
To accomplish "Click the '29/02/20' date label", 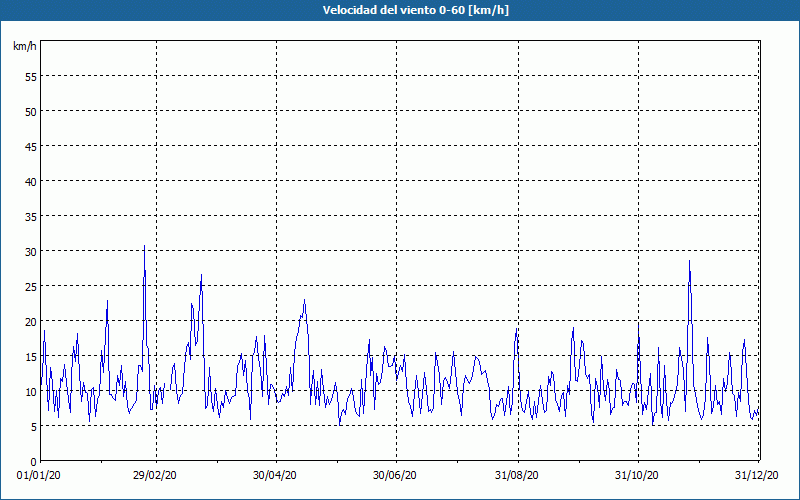I will [x=155, y=475].
